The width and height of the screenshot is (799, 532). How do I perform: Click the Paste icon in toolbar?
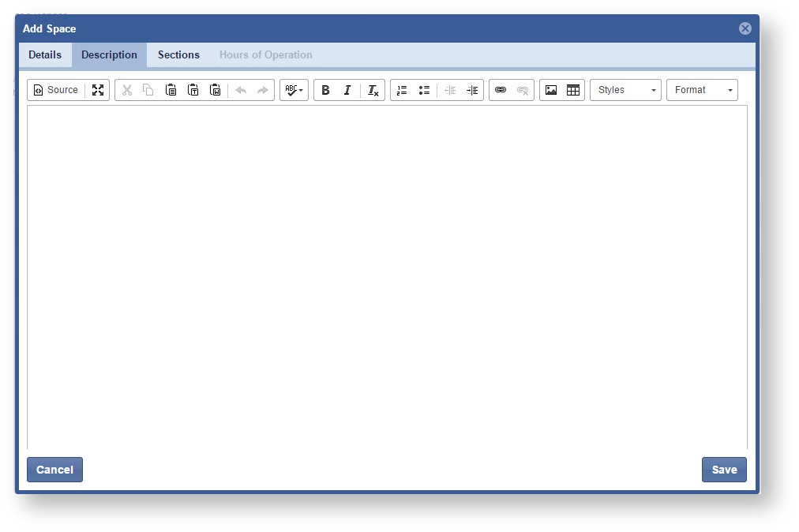pos(171,90)
